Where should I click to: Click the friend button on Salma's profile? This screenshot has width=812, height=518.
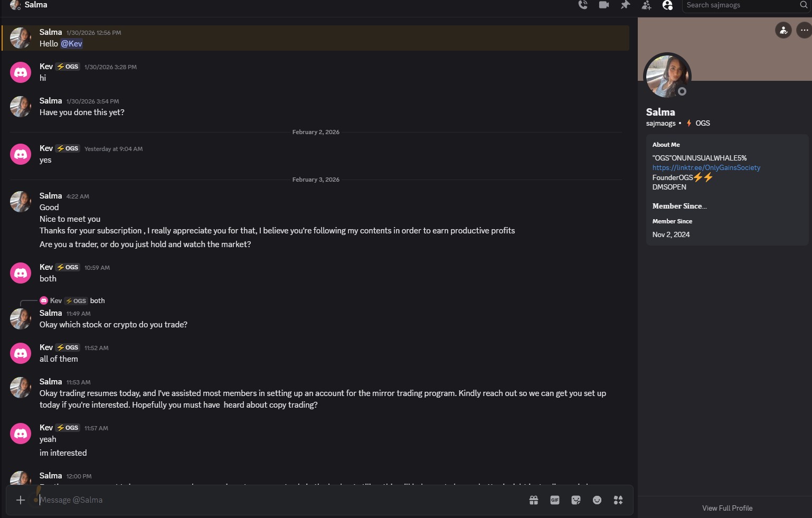tap(783, 30)
